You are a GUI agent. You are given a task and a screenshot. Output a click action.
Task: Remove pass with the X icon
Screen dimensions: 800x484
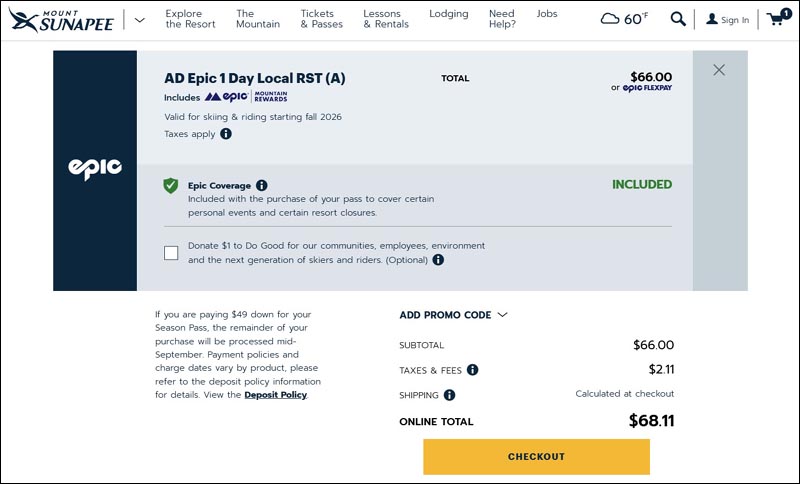[719, 70]
